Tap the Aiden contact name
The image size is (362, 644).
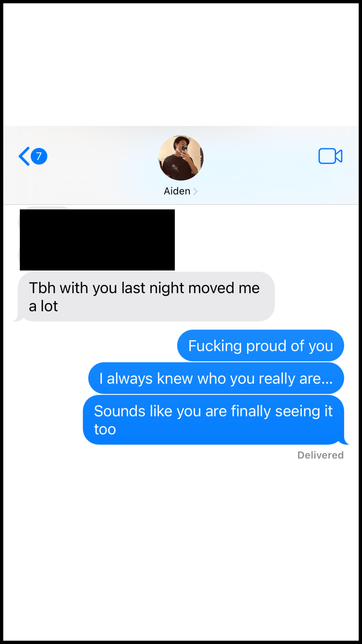(x=177, y=191)
